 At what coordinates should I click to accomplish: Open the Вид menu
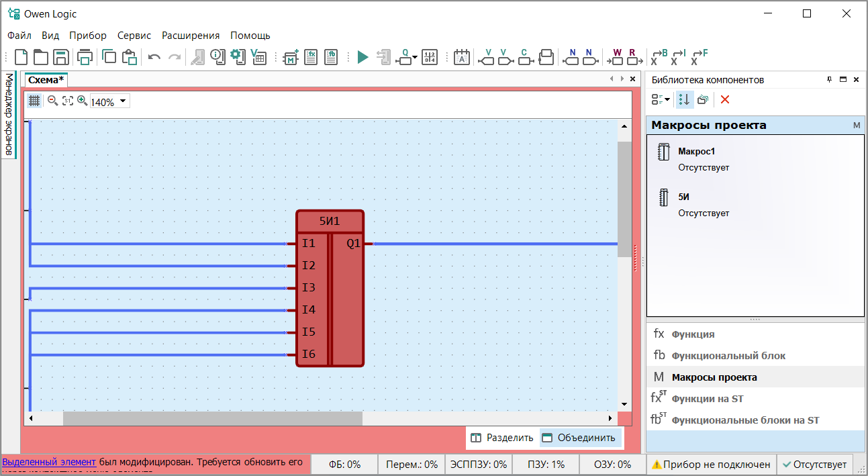(x=50, y=36)
